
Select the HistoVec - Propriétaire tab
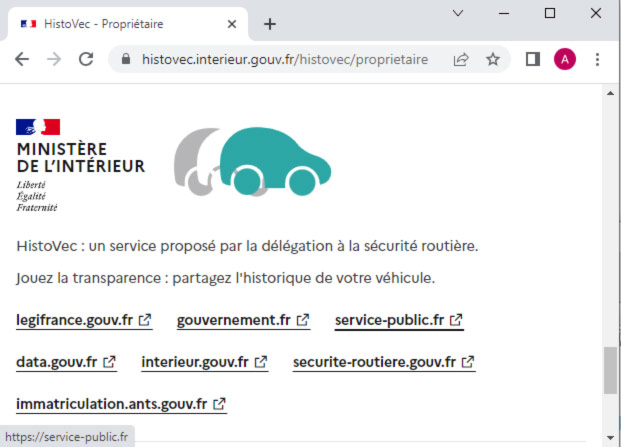[x=127, y=24]
